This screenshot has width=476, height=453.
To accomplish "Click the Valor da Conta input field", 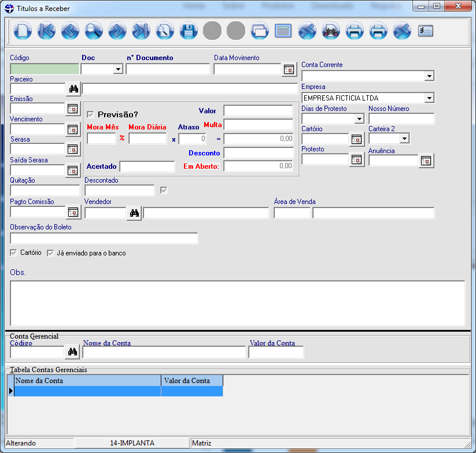I will coord(276,352).
